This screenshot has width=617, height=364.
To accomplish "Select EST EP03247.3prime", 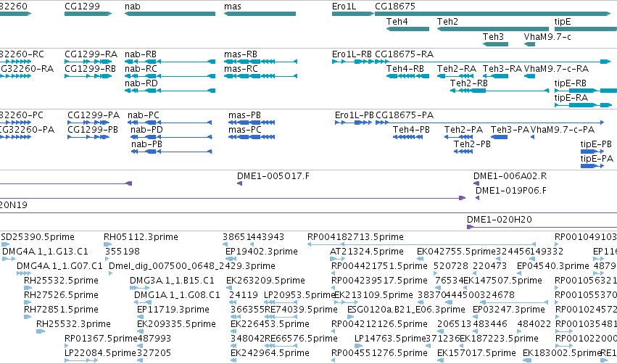I will click(x=476, y=317).
